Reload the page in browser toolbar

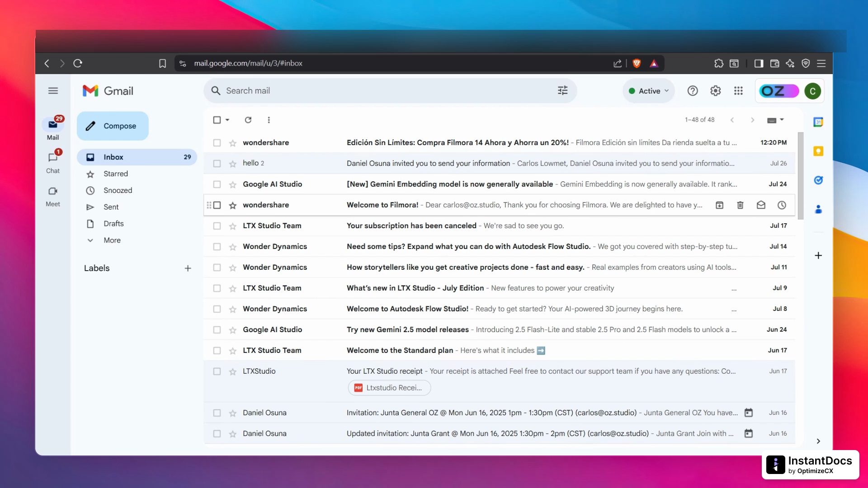78,63
